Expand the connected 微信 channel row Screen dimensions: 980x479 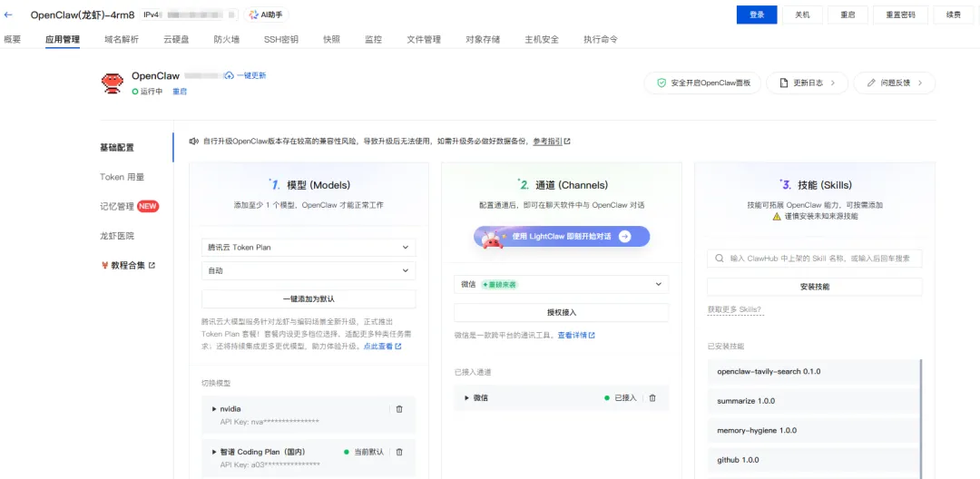pyautogui.click(x=466, y=398)
